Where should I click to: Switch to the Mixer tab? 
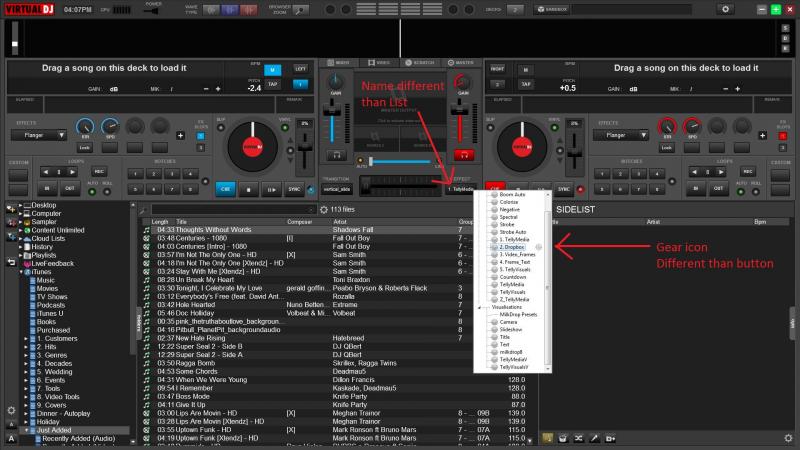click(338, 62)
